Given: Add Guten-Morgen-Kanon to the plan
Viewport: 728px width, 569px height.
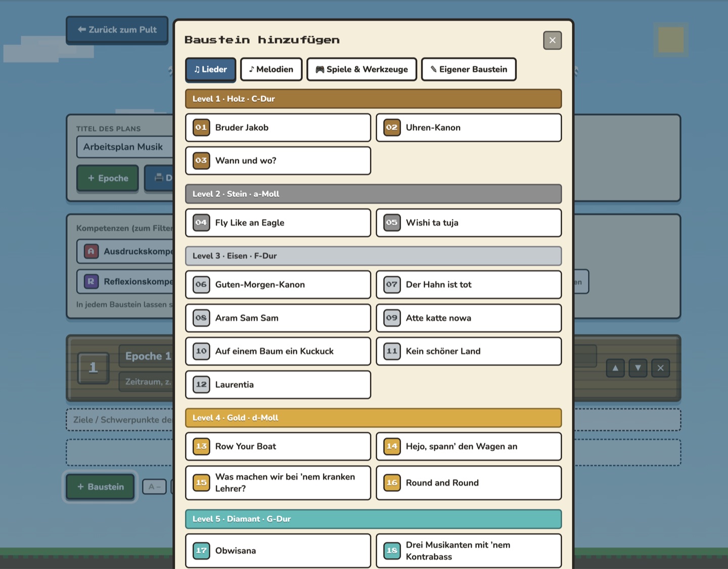Looking at the screenshot, I should [x=278, y=285].
